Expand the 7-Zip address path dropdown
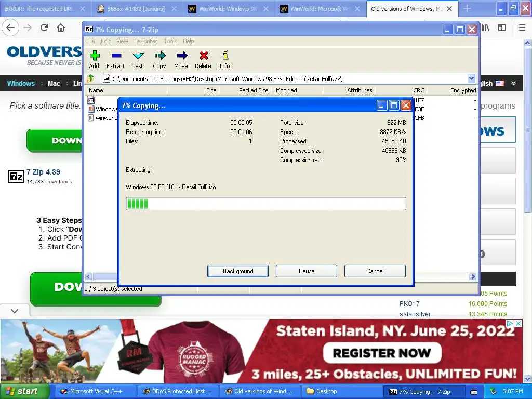This screenshot has width=532, height=399. [x=471, y=79]
